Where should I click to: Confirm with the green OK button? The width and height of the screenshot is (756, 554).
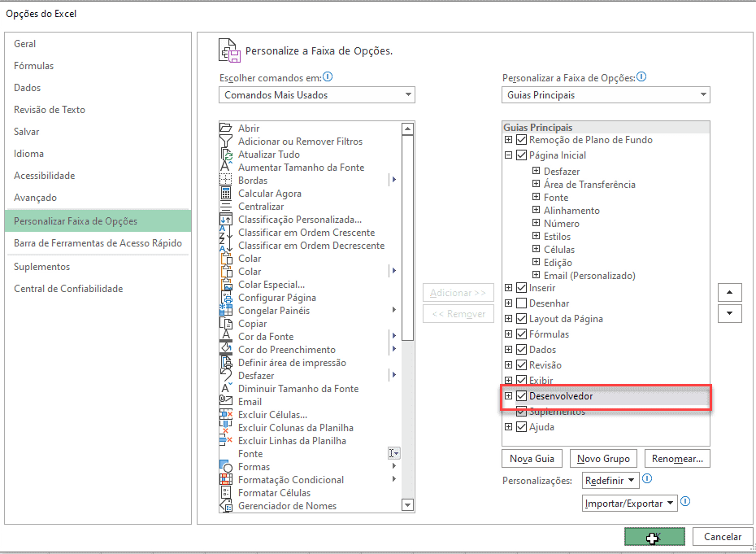click(654, 537)
